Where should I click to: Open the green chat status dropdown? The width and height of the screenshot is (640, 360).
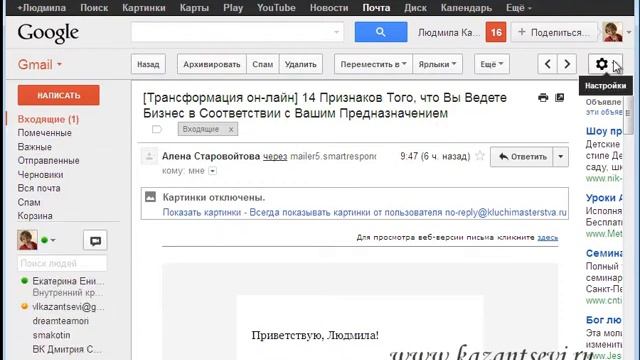click(x=48, y=240)
